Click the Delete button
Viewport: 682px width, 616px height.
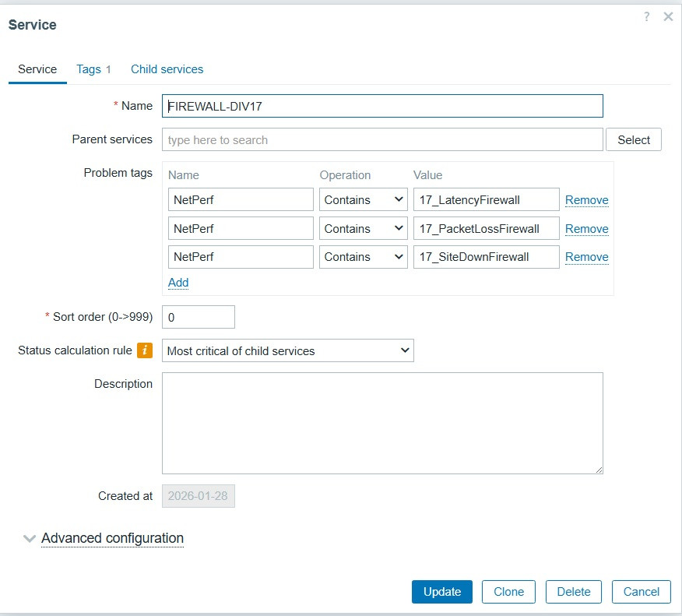tap(574, 592)
